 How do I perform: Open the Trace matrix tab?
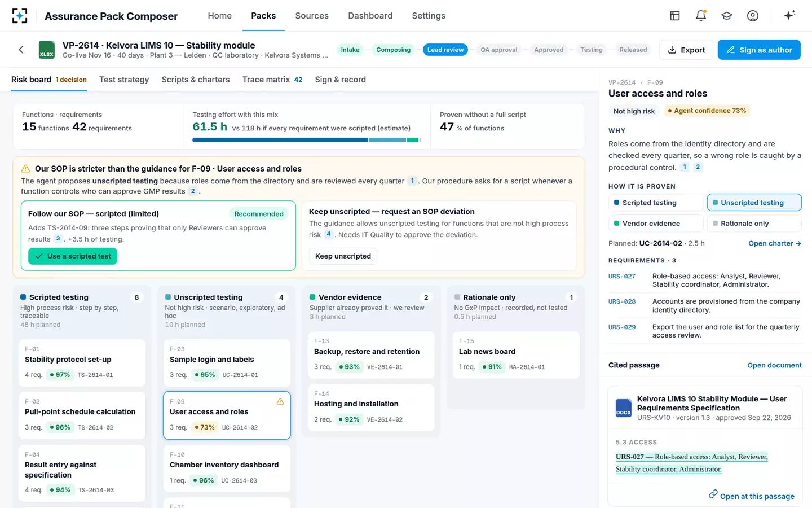coord(272,80)
